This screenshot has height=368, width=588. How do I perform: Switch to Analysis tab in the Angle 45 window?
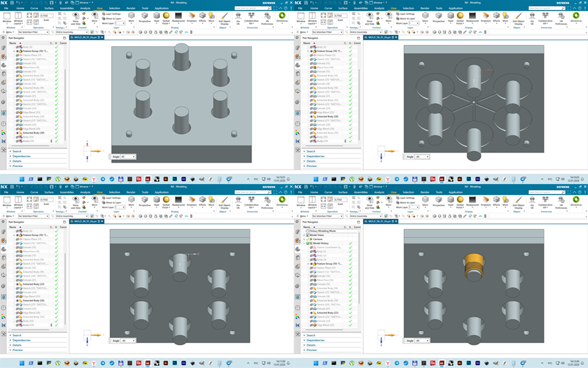point(85,8)
